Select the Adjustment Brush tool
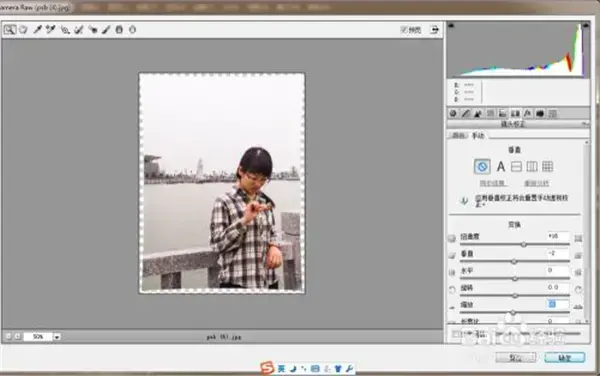Viewport: 600px width, 376px height. (106, 29)
